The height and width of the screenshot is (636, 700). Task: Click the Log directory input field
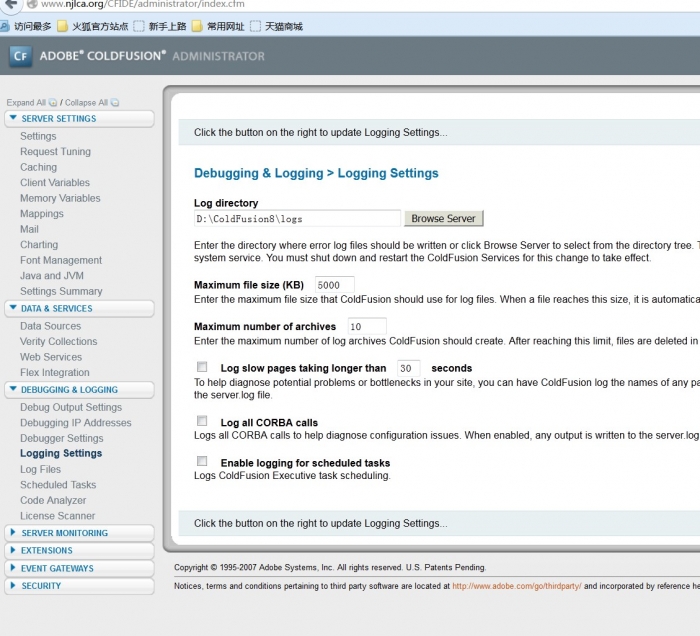[297, 219]
